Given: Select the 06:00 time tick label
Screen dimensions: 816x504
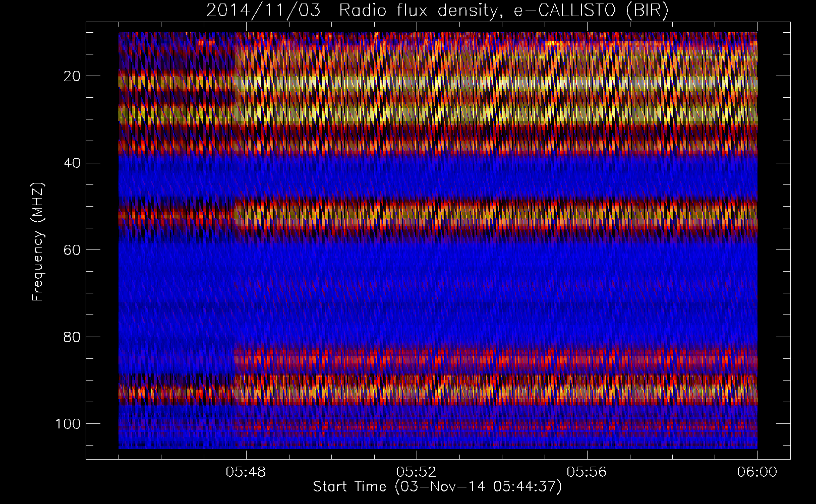Looking at the screenshot, I should 757,472.
